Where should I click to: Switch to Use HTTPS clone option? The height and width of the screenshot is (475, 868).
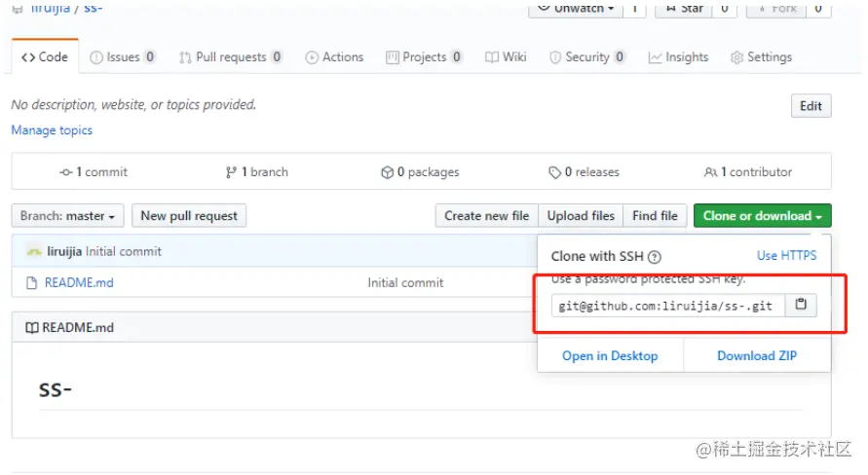786,255
